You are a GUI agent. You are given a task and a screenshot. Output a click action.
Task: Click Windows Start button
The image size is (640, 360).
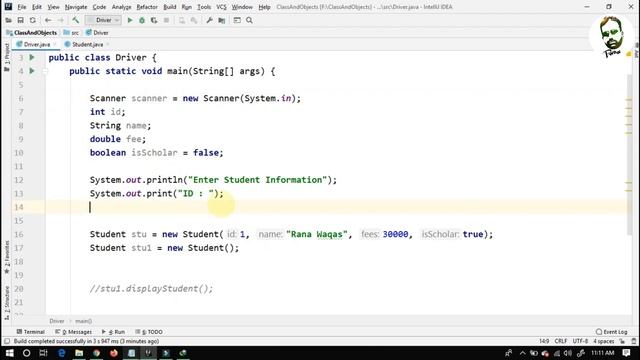[9, 353]
